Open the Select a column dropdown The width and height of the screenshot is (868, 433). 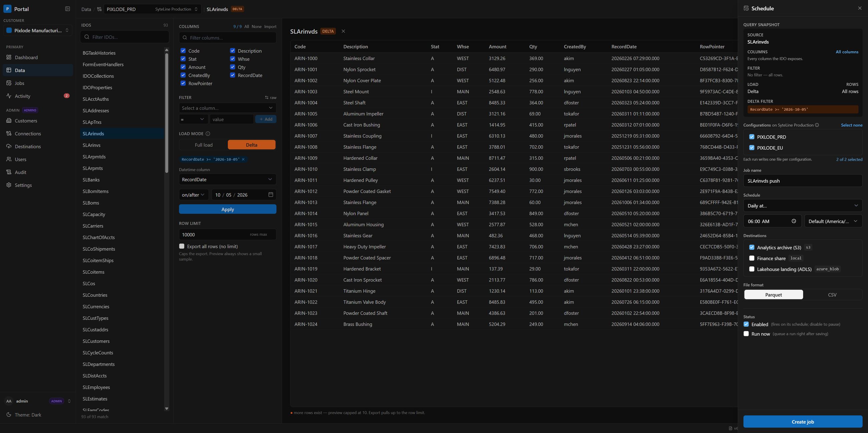[227, 108]
